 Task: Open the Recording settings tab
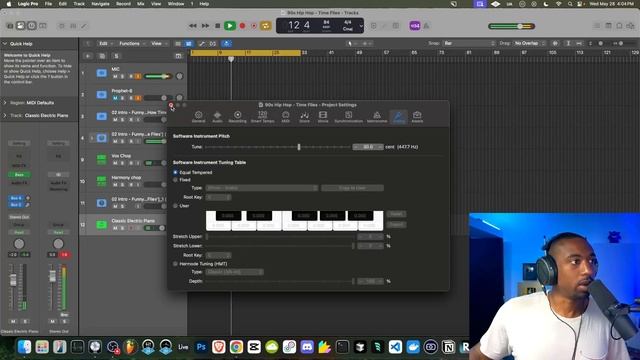point(238,117)
